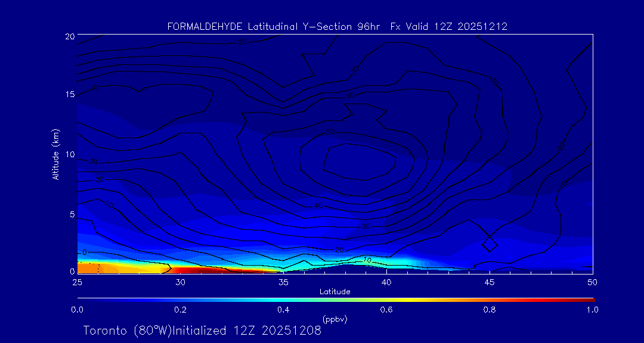Click latitude tick label 35 on the x-axis
644x343 pixels.
[x=283, y=282]
